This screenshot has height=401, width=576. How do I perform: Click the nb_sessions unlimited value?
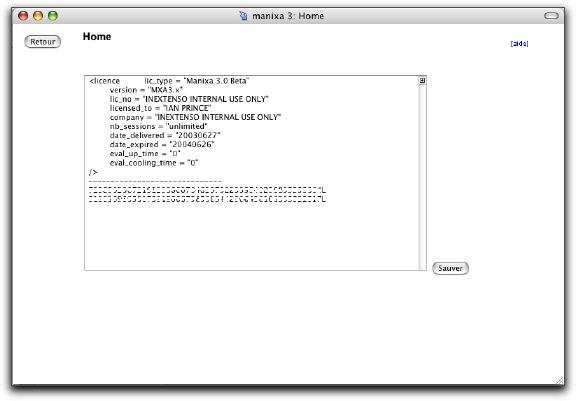coord(186,126)
